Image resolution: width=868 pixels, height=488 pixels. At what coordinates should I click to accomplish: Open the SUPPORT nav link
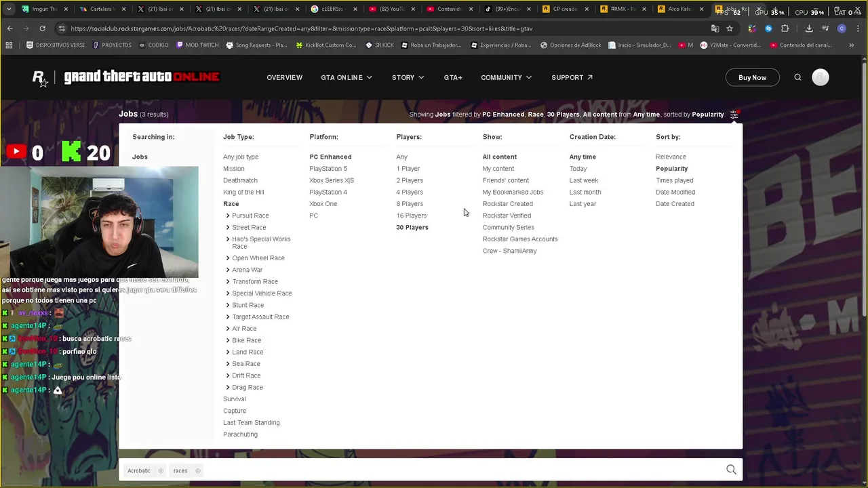coord(572,77)
